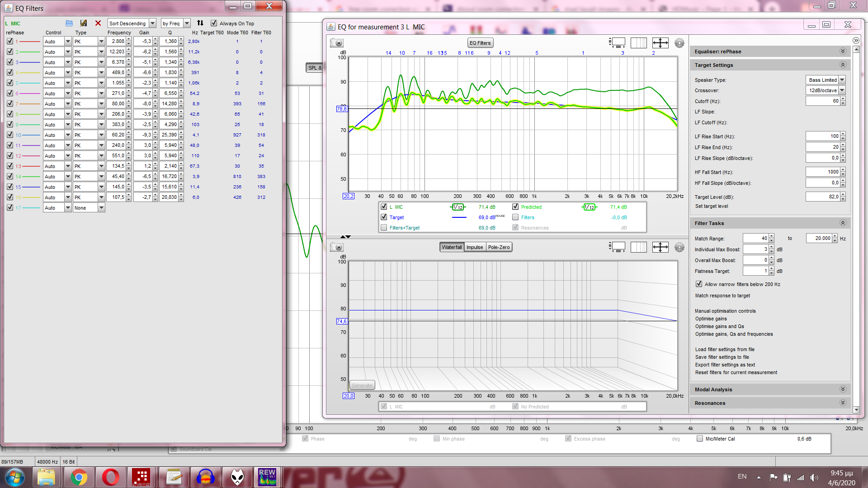This screenshot has width=868, height=488.
Task: Click right panel vertical scrollbar down arrow
Action: 856,409
